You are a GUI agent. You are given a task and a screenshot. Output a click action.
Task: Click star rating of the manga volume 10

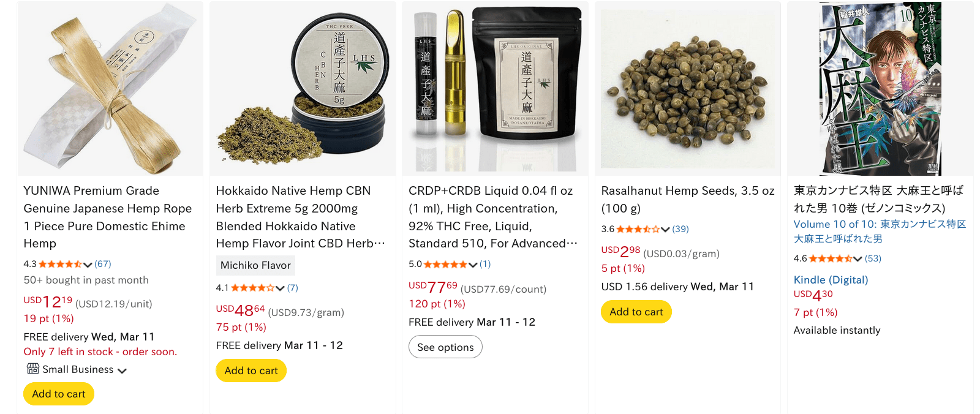831,258
